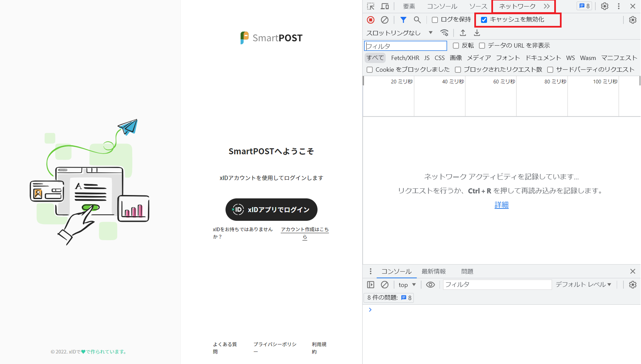Image resolution: width=641 pixels, height=364 pixels.
Task: Open network conditions wifi icon
Action: pyautogui.click(x=444, y=33)
